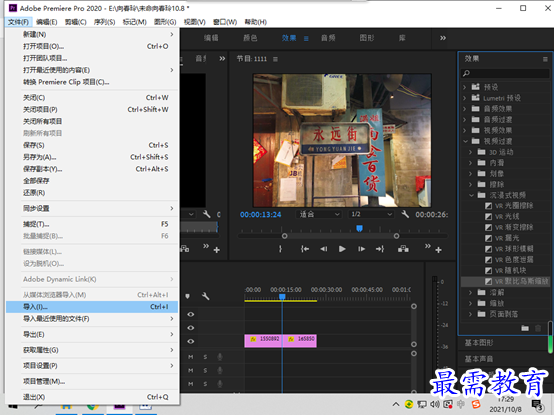Click the Effects panel search field
This screenshot has width=554, height=415.
(505, 73)
